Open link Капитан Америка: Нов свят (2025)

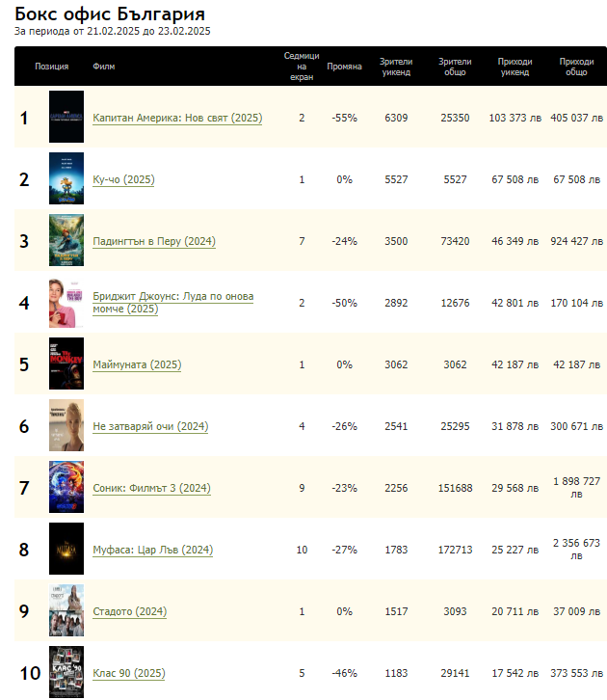click(177, 118)
